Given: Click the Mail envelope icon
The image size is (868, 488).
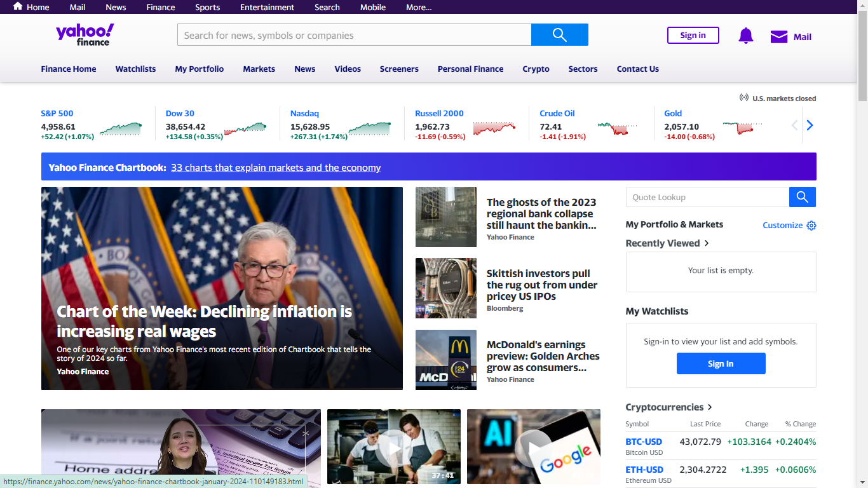Looking at the screenshot, I should click(779, 36).
